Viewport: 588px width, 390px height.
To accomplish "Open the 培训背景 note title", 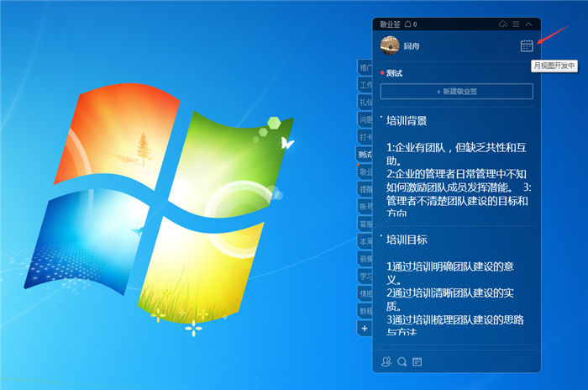I will (407, 120).
